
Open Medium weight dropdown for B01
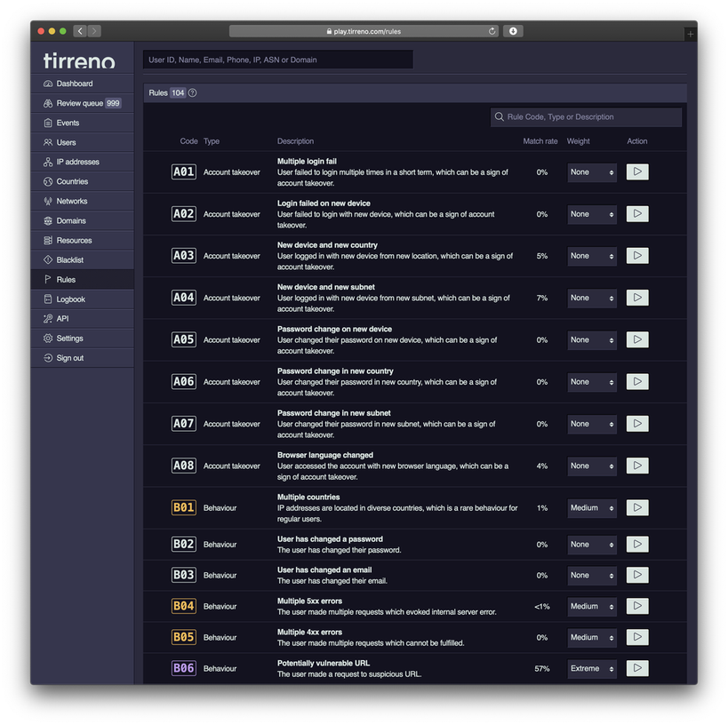[592, 508]
